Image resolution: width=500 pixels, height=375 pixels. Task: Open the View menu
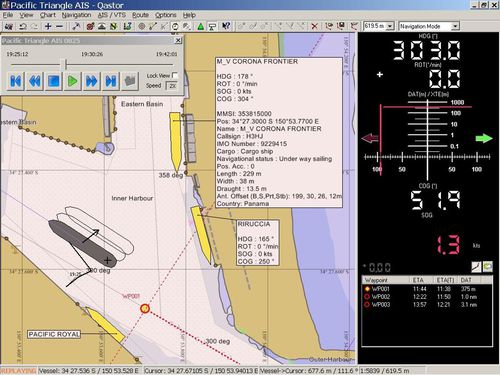click(x=26, y=15)
